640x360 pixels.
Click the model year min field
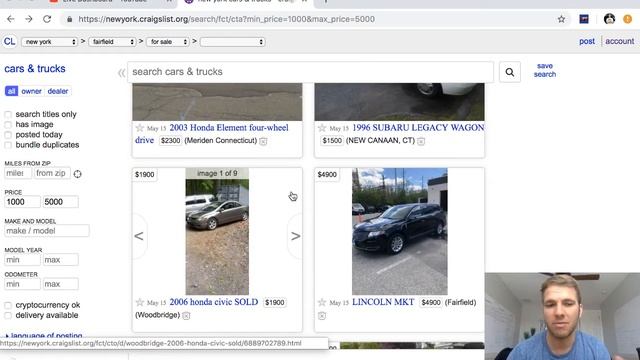(x=22, y=260)
